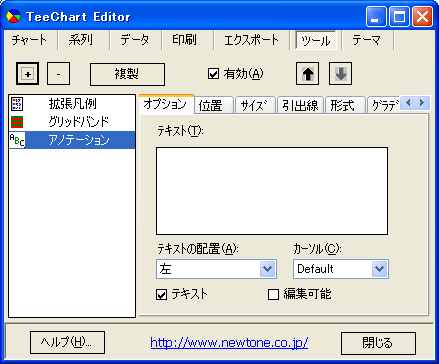Toggle the 有効(A) checkbox
The image size is (439, 364).
(x=213, y=74)
